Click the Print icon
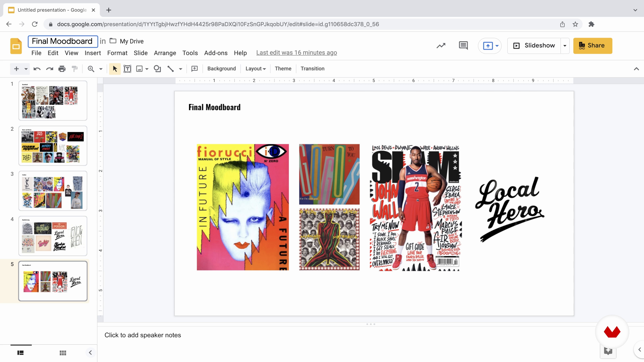 pyautogui.click(x=62, y=69)
